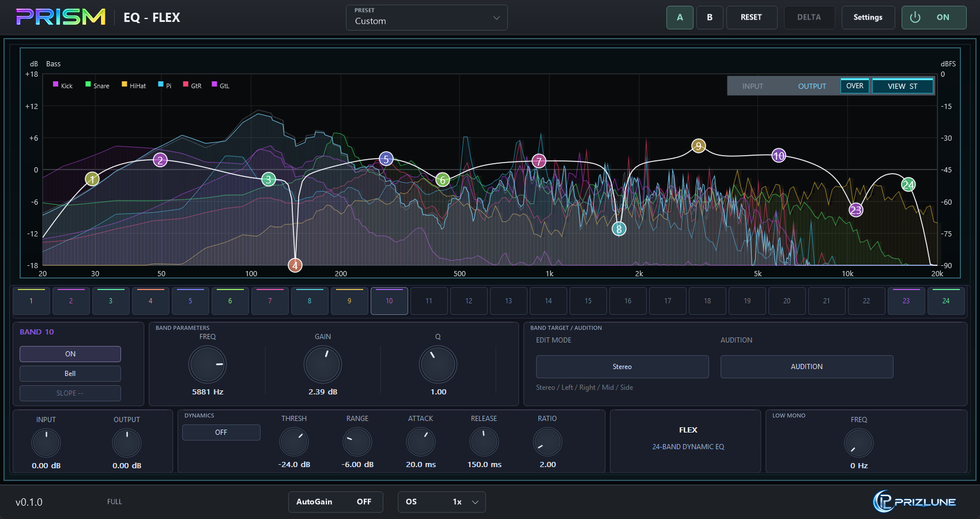Switch to band 7 tab
Viewport: 980px width, 519px height.
click(270, 301)
